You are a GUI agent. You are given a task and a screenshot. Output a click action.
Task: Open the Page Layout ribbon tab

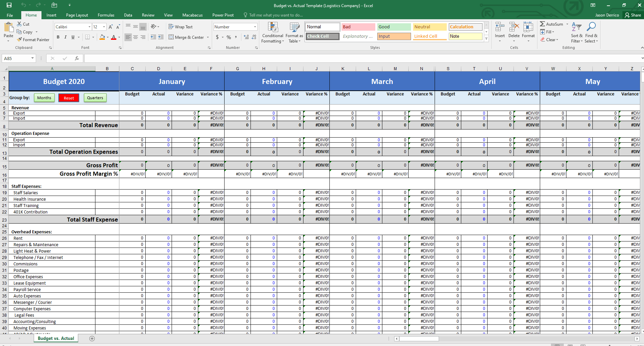click(77, 15)
